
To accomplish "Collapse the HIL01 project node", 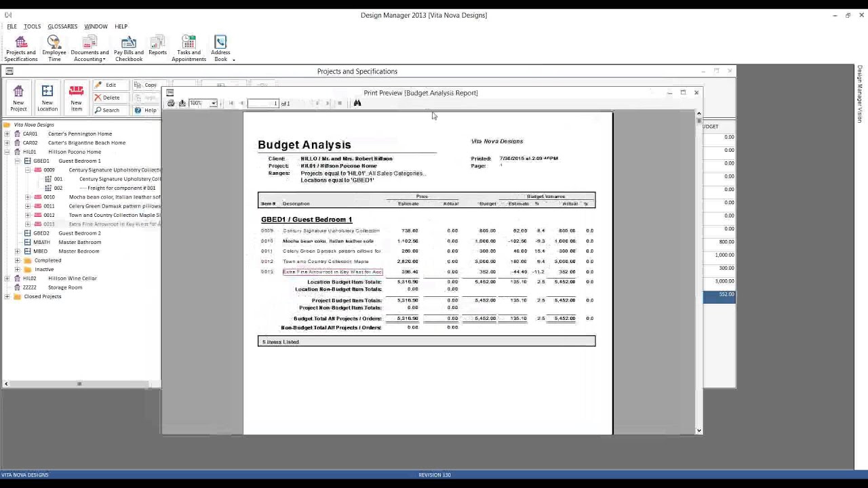I will click(7, 152).
